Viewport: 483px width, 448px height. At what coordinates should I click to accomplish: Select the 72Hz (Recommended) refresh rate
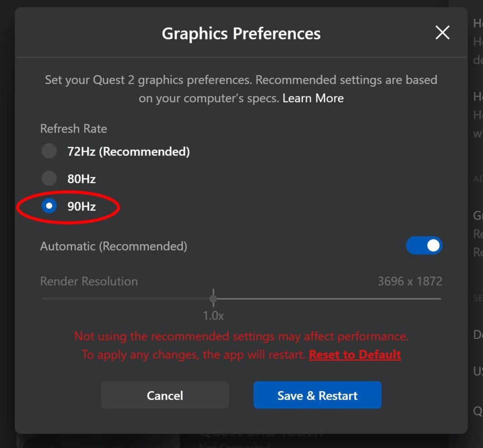(49, 151)
